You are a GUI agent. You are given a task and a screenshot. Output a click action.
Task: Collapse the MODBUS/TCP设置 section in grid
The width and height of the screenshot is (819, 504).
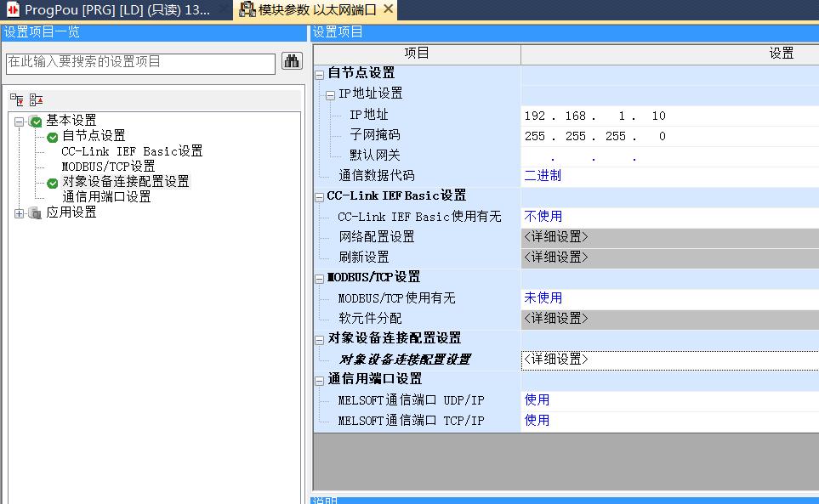click(x=320, y=278)
